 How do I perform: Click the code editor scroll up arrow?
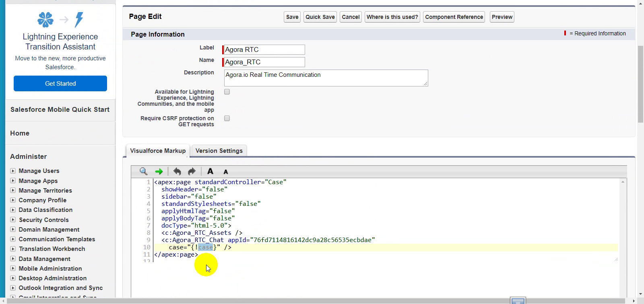pos(623,182)
